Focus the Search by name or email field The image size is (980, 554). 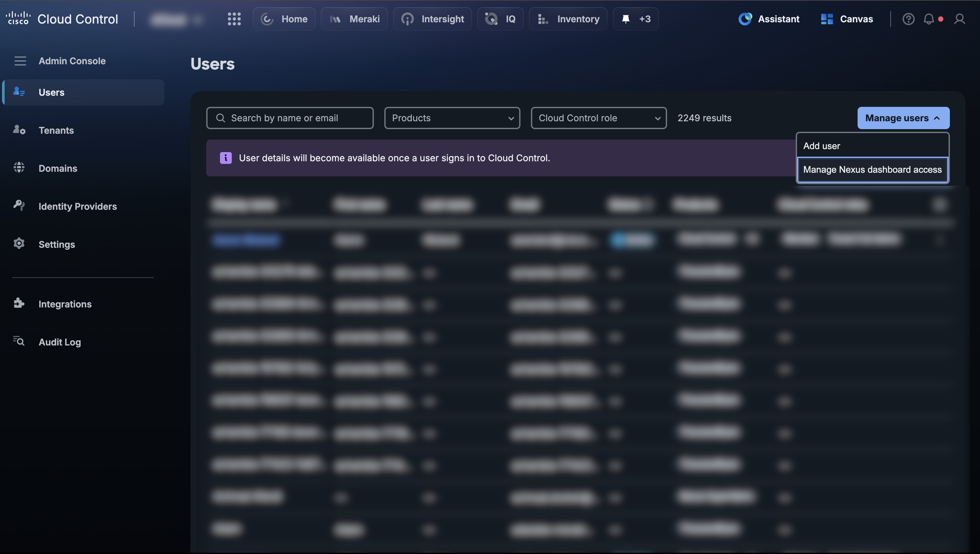[x=289, y=118]
